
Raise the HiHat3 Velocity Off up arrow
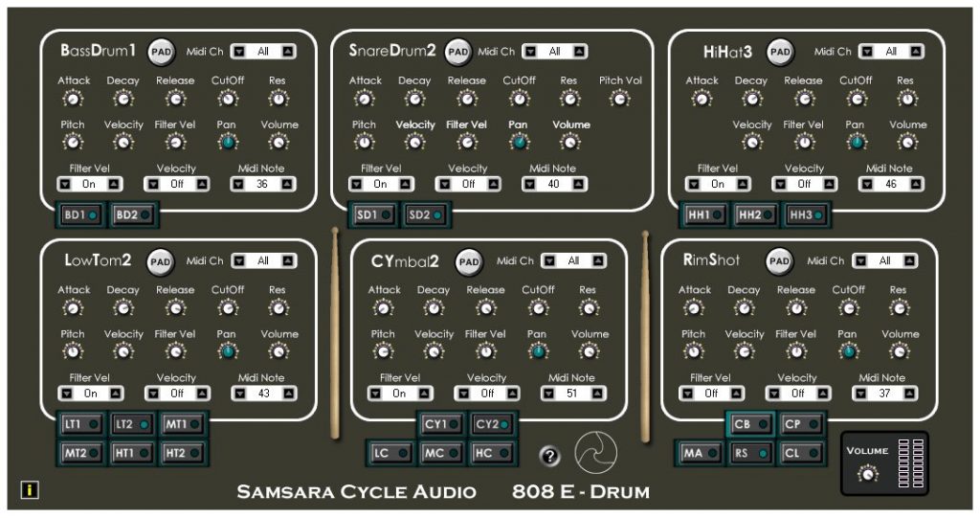pyautogui.click(x=829, y=185)
